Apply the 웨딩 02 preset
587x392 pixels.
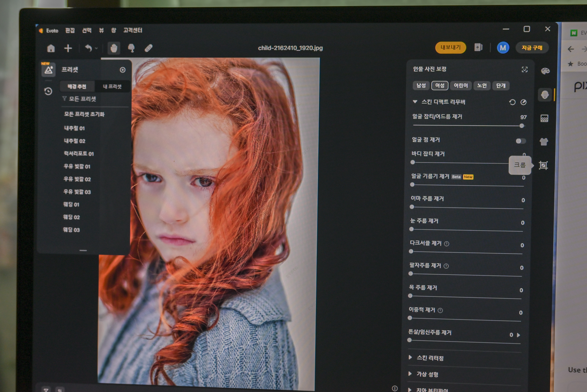pos(71,217)
